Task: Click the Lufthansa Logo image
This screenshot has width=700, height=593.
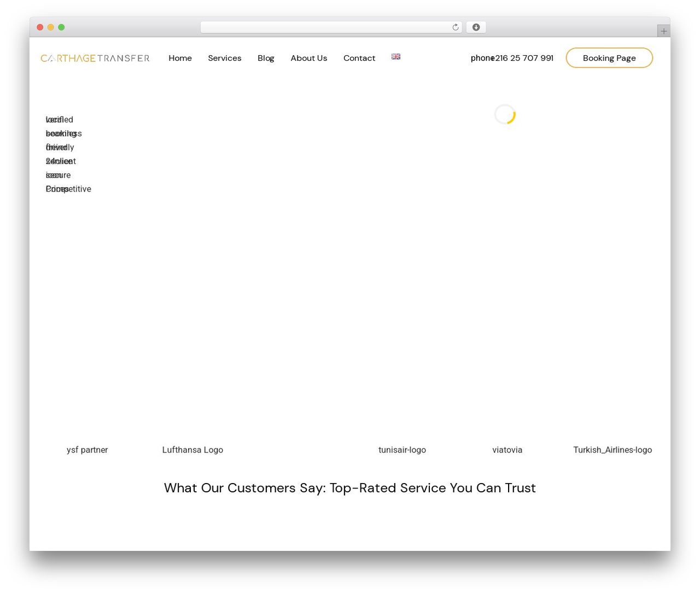Action: coord(192,450)
